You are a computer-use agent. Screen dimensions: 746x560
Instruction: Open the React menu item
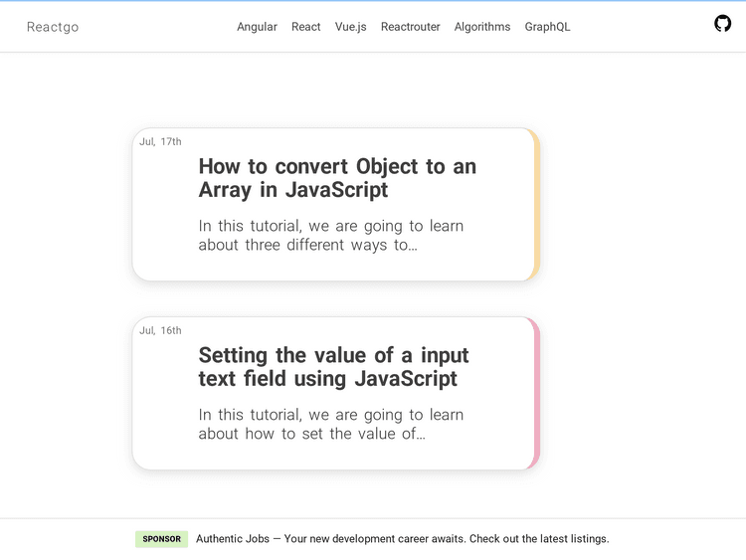tap(306, 27)
